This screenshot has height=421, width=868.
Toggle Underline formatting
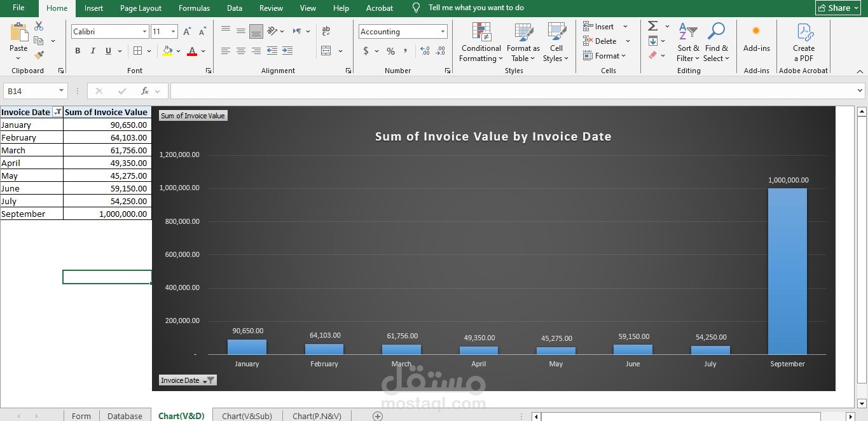tap(108, 51)
